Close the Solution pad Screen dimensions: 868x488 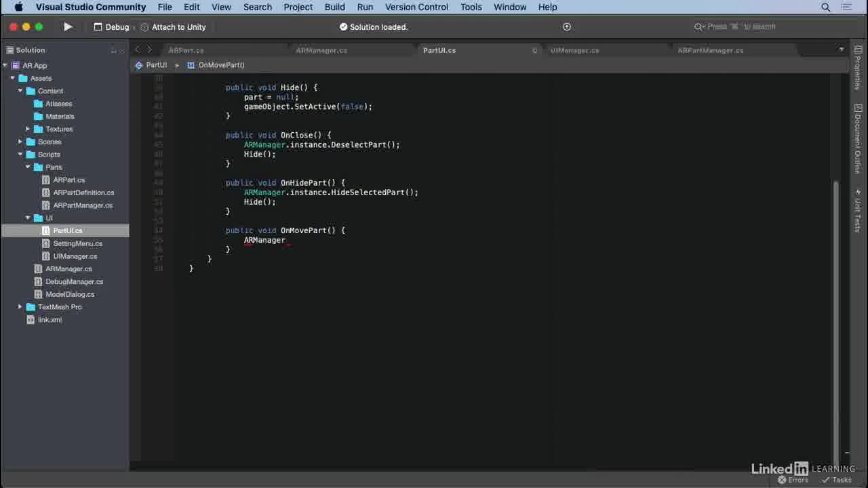[123, 50]
